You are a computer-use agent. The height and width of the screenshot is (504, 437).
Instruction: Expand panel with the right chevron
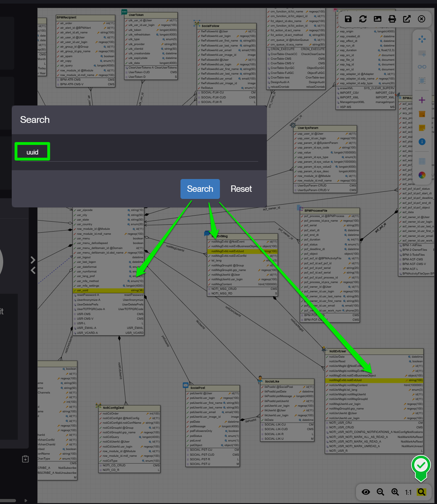click(x=33, y=260)
